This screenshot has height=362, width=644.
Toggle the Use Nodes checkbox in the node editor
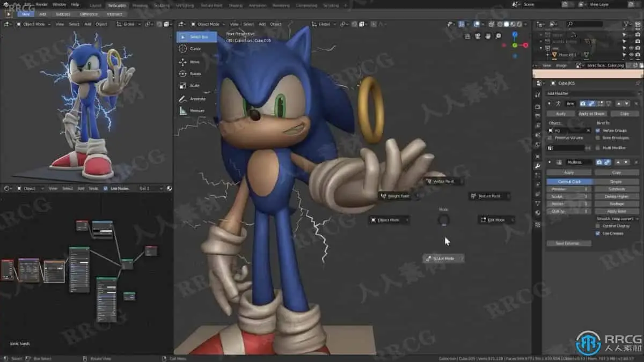106,188
